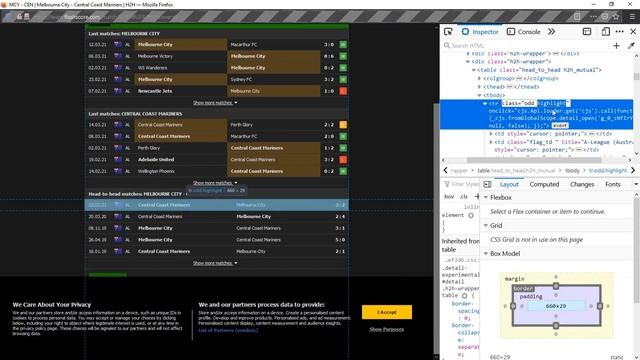Toggle :hov pseudo-class panel

pyautogui.click(x=449, y=197)
